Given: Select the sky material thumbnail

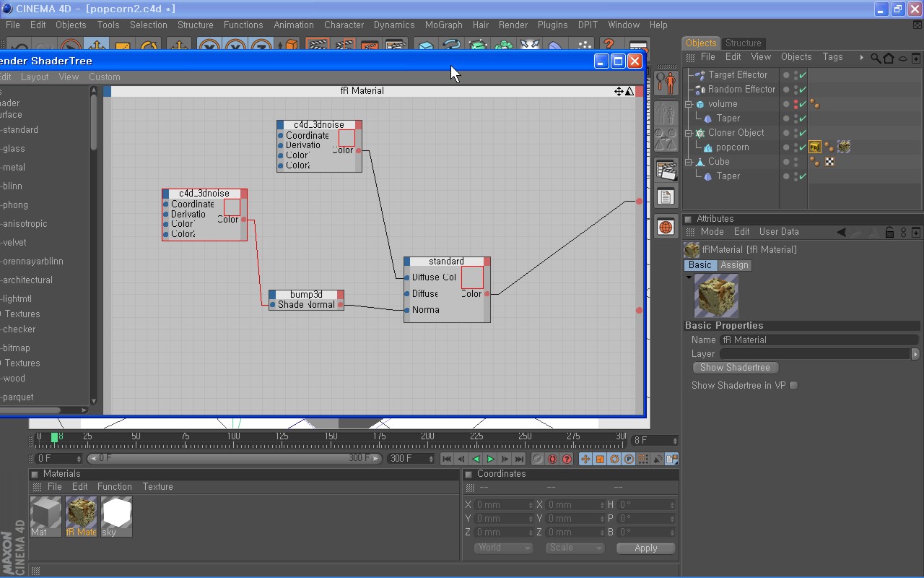Looking at the screenshot, I should click(116, 517).
